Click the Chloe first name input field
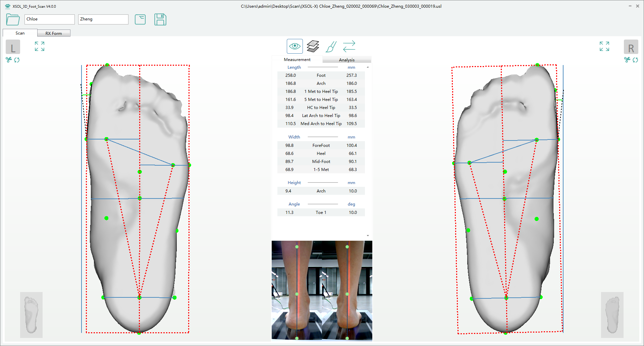The height and width of the screenshot is (346, 644). tap(49, 19)
